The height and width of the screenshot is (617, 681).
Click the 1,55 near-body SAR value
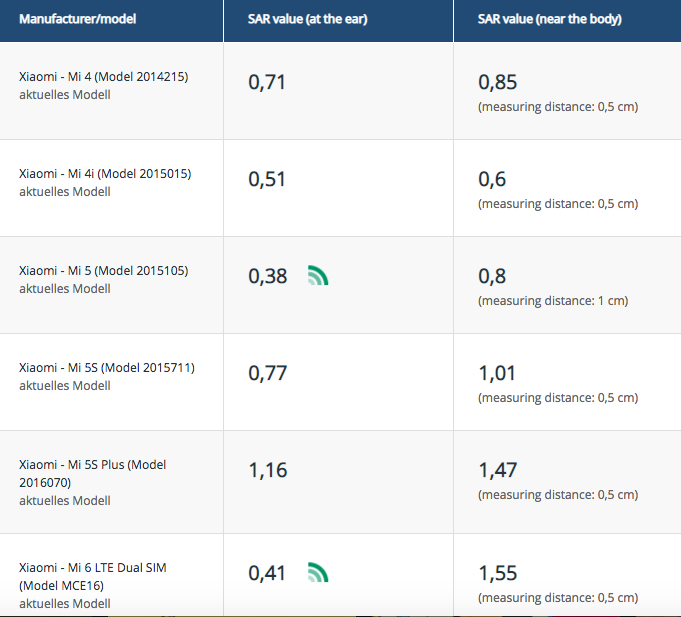coord(498,573)
